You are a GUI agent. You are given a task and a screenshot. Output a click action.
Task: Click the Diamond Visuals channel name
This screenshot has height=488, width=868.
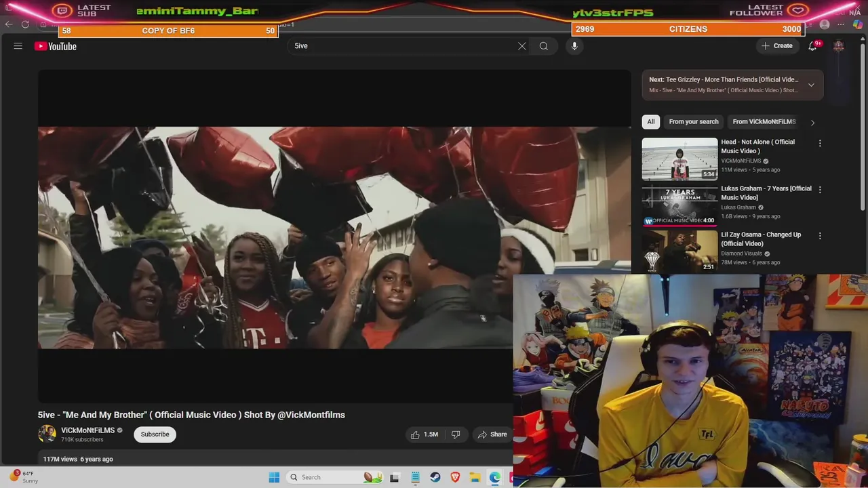tap(742, 253)
